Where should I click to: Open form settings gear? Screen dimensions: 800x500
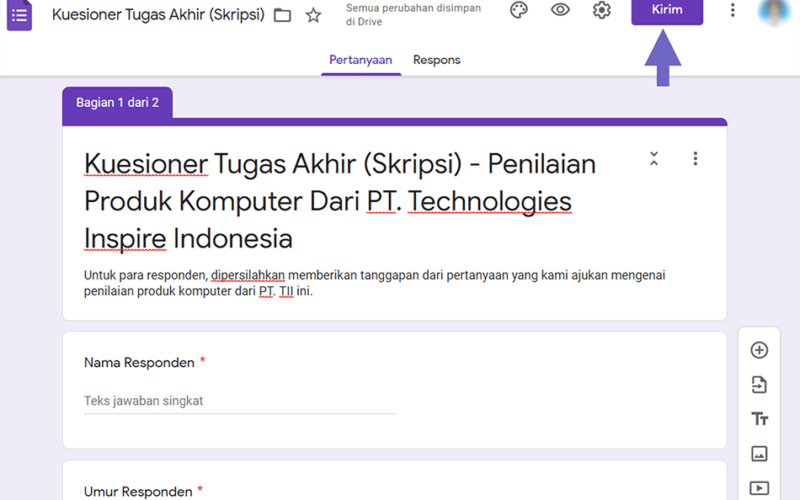602,10
